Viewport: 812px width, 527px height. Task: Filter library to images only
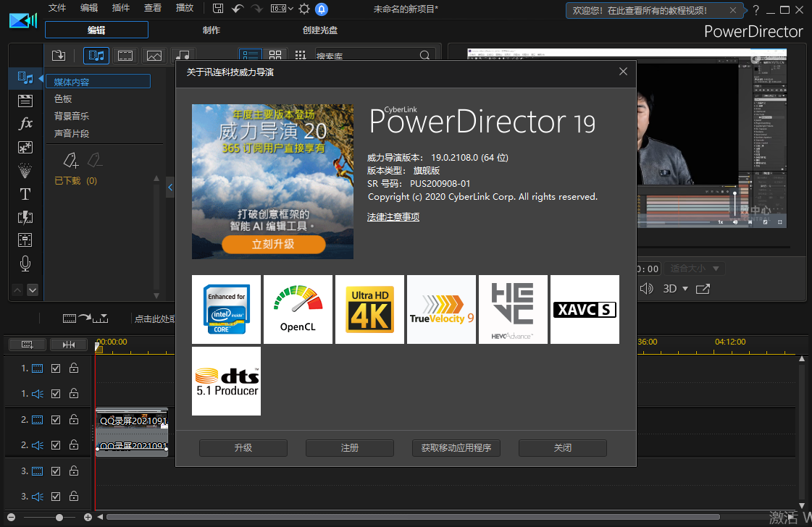pos(154,56)
